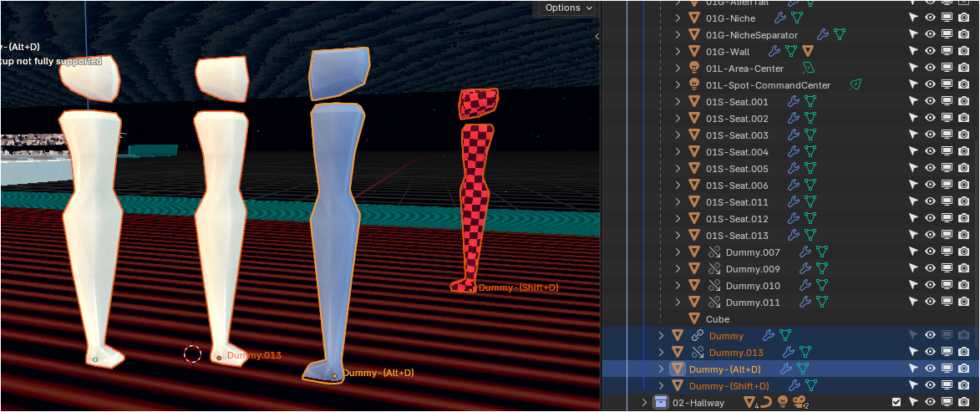The image size is (980, 412).
Task: Select Dummy.011 name in the outliner
Action: pos(753,303)
